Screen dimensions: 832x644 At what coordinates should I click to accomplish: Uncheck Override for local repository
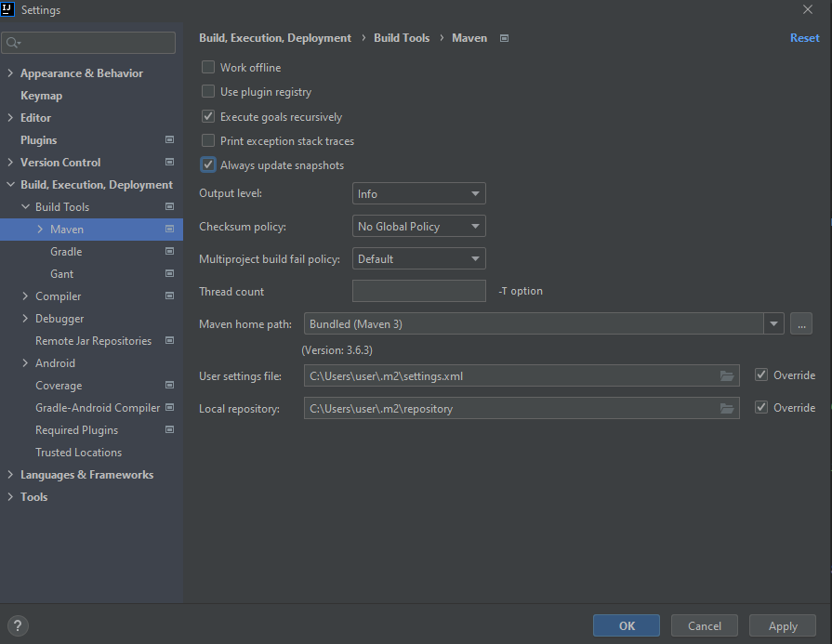click(x=763, y=407)
